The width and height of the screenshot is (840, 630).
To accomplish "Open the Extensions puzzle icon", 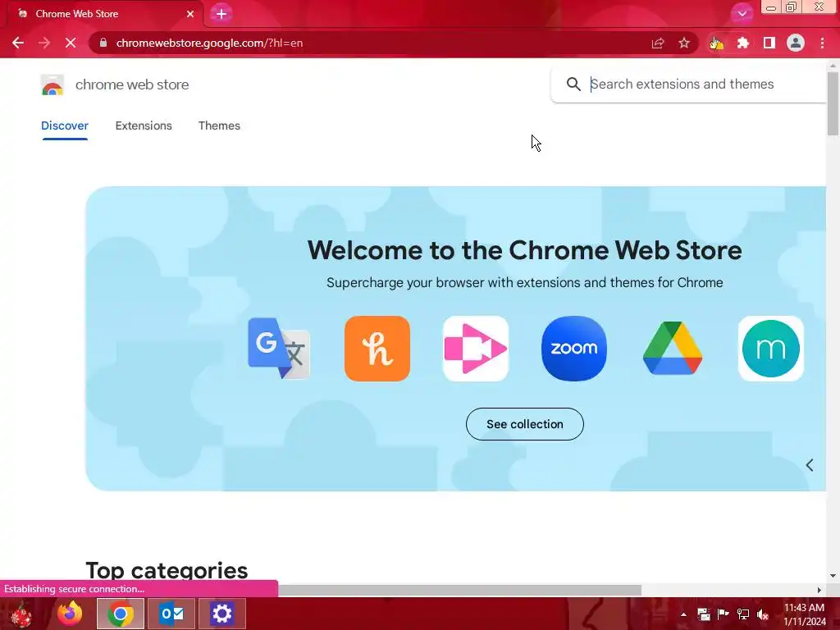I will click(742, 43).
